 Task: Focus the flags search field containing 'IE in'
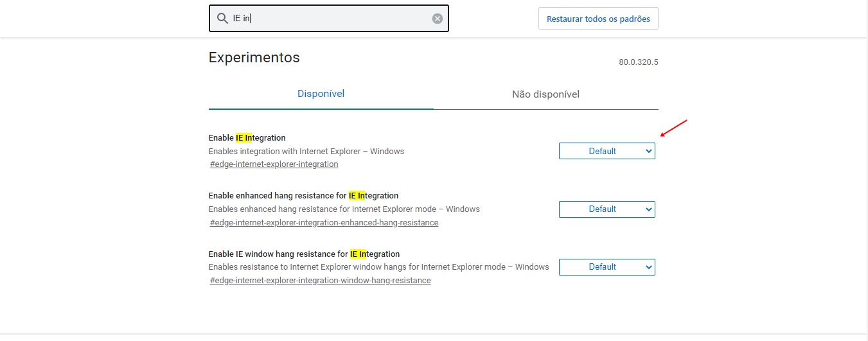pyautogui.click(x=329, y=19)
